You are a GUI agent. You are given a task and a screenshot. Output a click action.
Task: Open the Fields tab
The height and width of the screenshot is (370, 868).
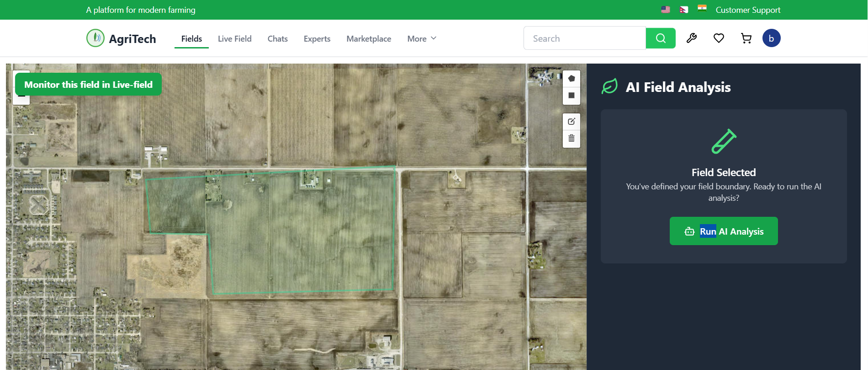click(x=191, y=39)
